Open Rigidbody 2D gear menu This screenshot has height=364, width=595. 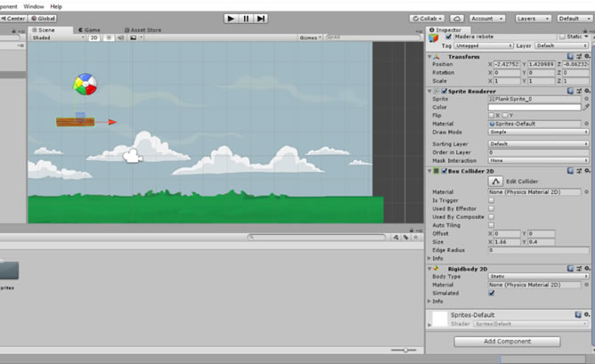pyautogui.click(x=587, y=269)
